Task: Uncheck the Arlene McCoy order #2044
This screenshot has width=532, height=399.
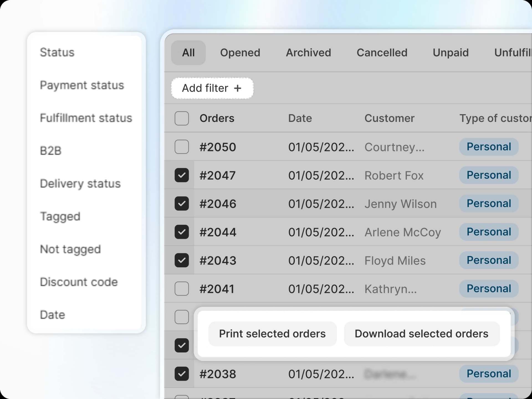Action: tap(181, 232)
